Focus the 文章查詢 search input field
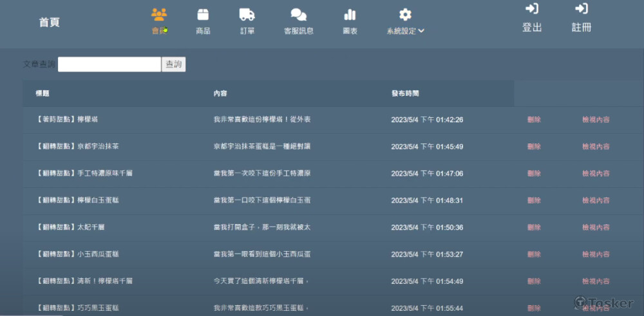 coord(109,64)
